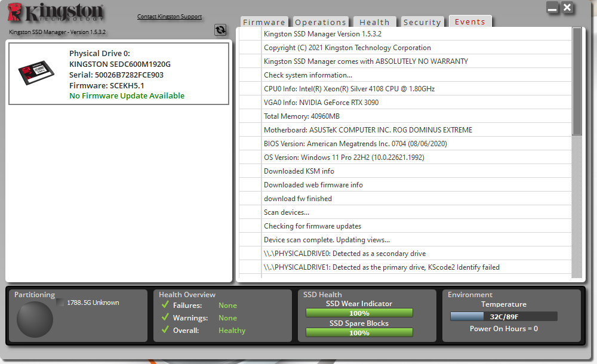Viewport: 597px width, 364px height.
Task: Switch to the Operations tab
Action: (321, 22)
